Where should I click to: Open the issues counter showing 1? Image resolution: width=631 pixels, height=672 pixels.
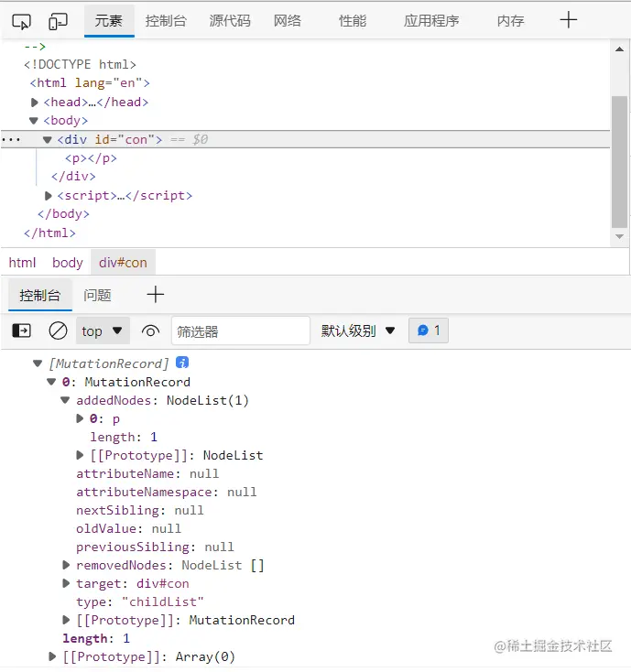[429, 331]
